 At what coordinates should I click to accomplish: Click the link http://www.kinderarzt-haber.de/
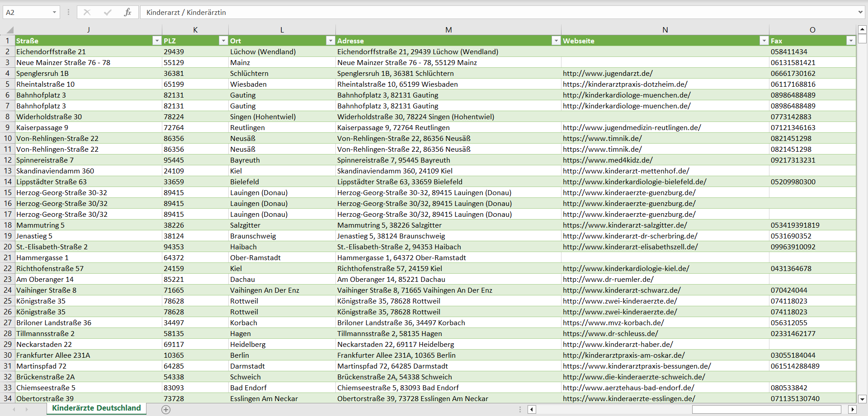pos(618,344)
